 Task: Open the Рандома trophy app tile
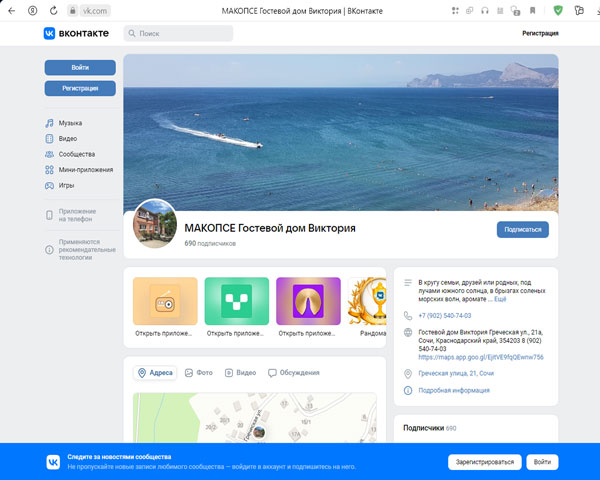[x=367, y=301]
